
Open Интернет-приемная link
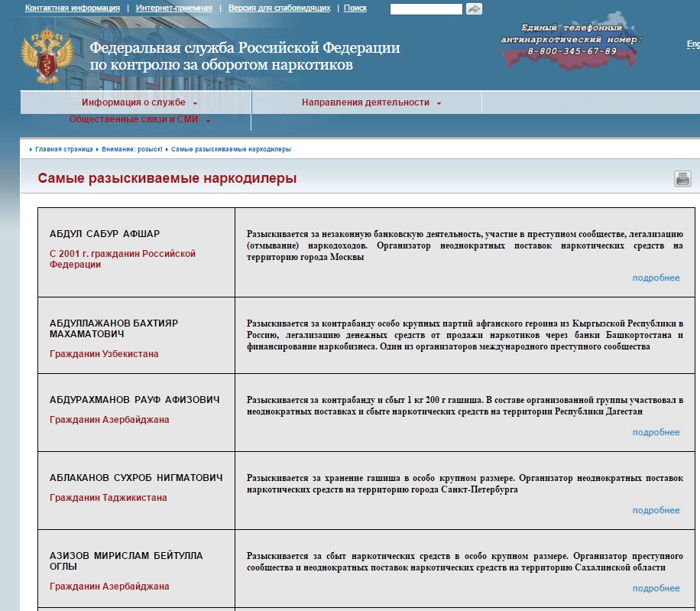[x=174, y=8]
